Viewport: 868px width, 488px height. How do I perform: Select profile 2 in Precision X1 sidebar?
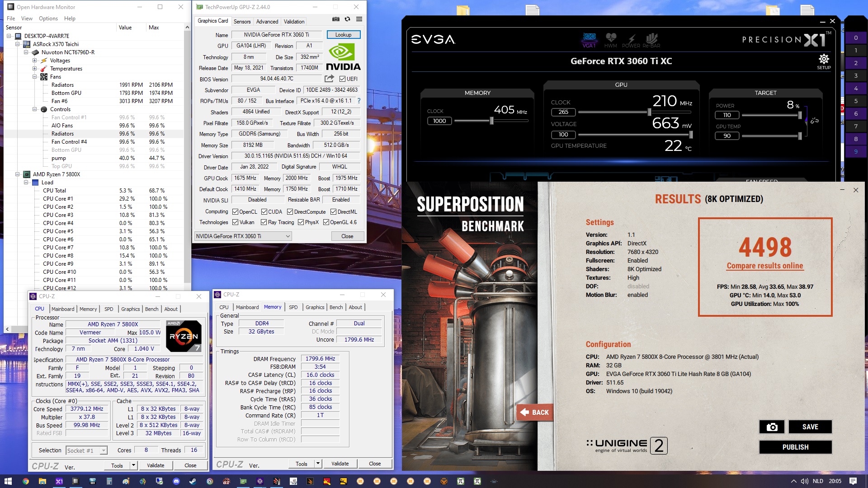pos(856,63)
